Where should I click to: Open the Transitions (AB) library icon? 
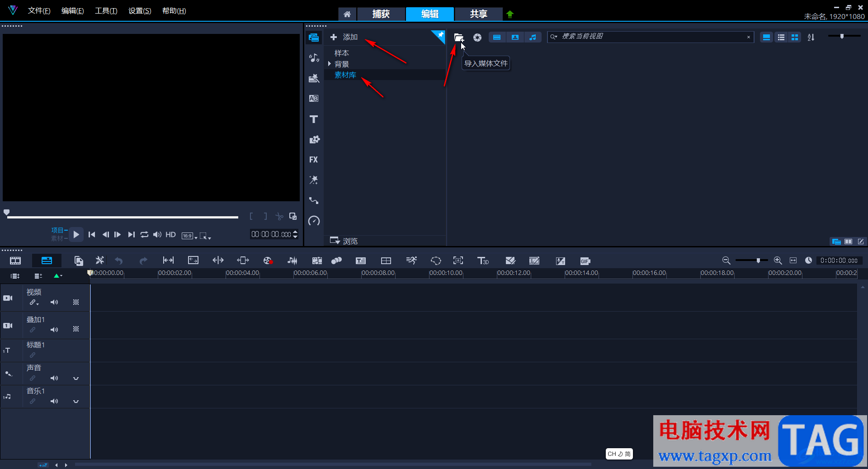pos(314,99)
